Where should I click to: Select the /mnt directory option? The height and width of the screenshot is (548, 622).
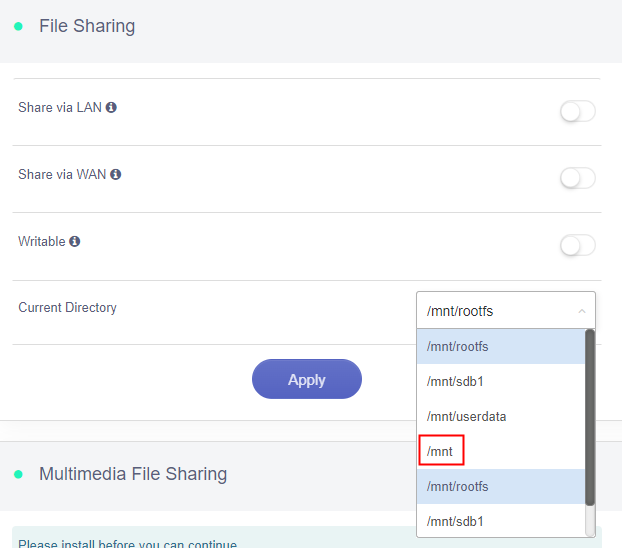pos(441,452)
